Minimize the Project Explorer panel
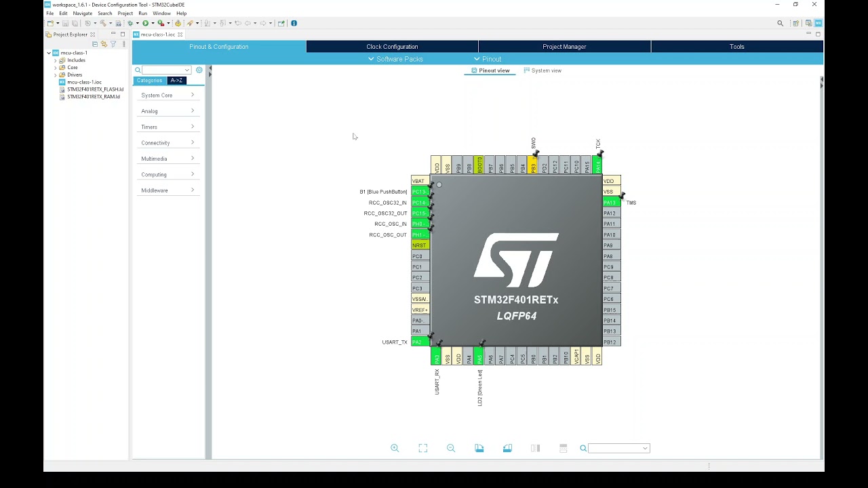Viewport: 868px width, 488px height. [113, 34]
